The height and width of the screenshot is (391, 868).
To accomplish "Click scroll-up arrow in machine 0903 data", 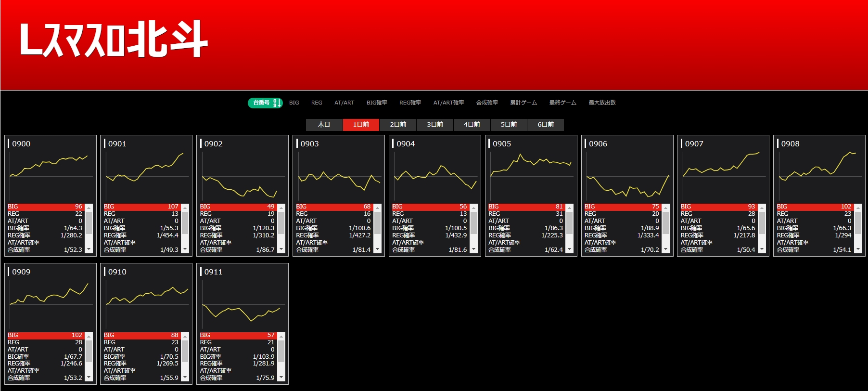I will point(378,208).
